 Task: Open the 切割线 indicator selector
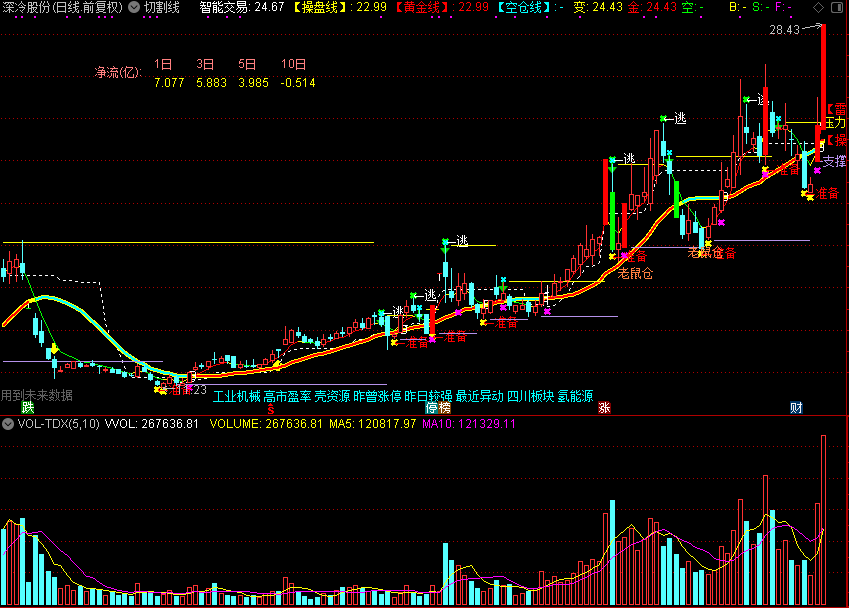pos(161,8)
